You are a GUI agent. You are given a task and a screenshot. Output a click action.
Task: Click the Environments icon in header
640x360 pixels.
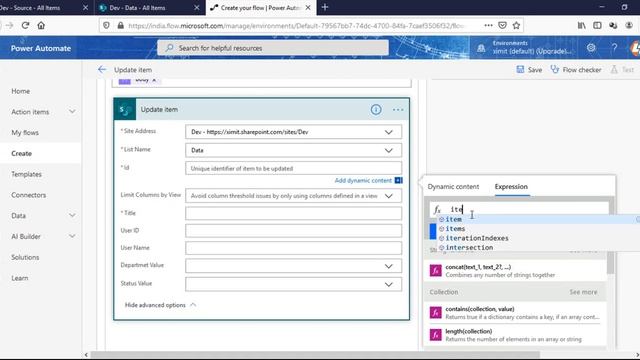coord(481,48)
